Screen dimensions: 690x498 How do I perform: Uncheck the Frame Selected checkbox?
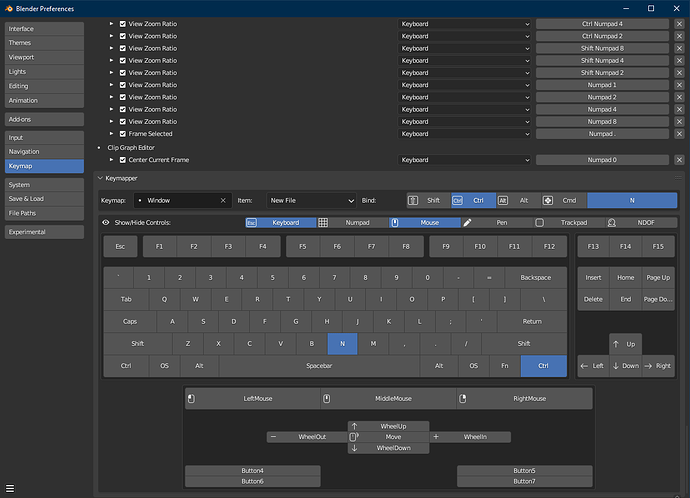(x=123, y=134)
